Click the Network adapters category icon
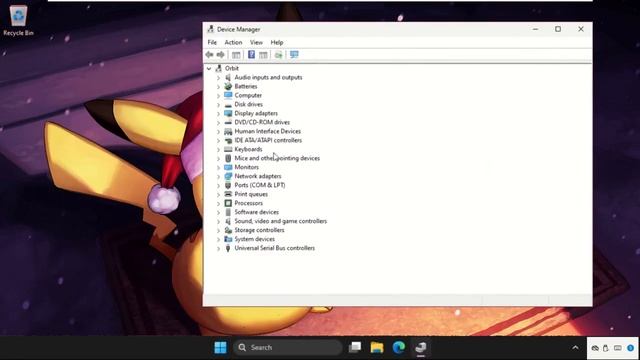 click(228, 176)
